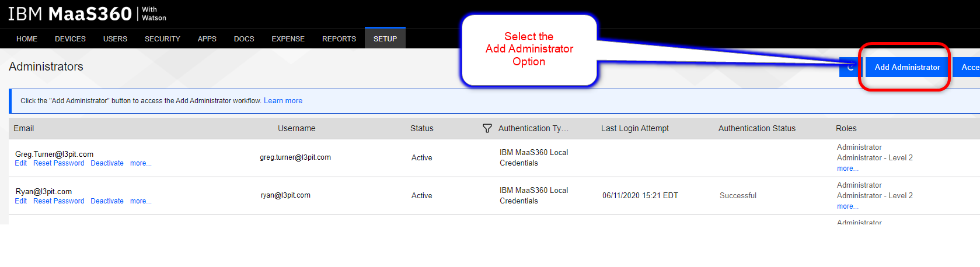Open the SECURITY menu
The width and height of the screenshot is (980, 267).
pyautogui.click(x=162, y=39)
